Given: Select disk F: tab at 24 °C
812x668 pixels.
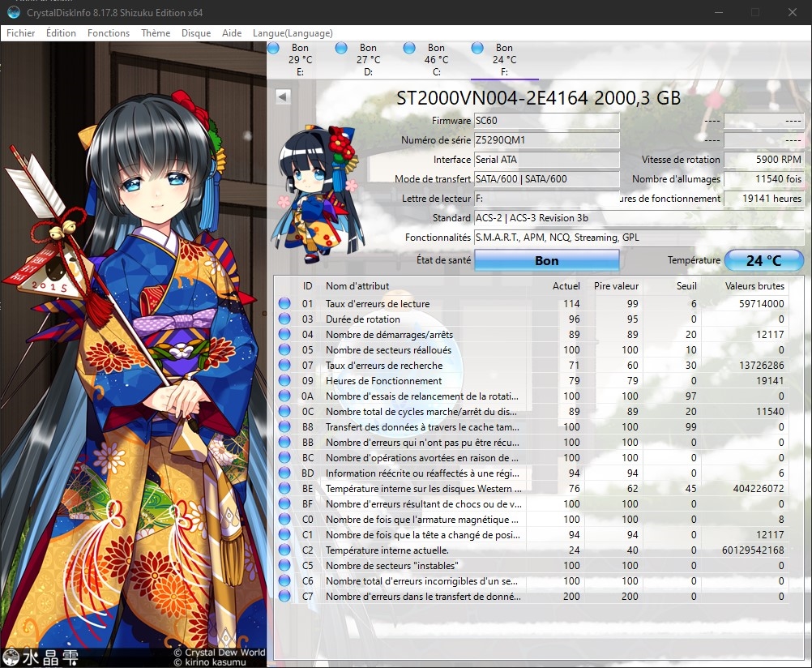Looking at the screenshot, I should coord(504,60).
